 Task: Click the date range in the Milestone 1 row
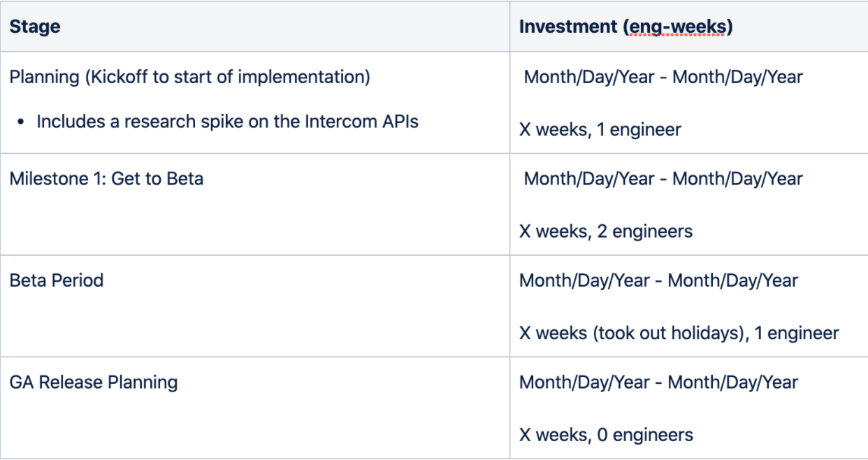tap(663, 178)
